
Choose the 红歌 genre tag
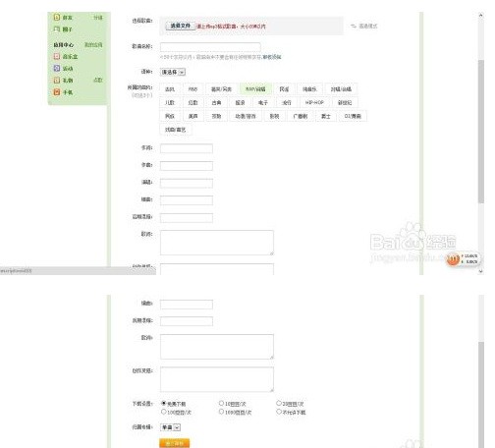(x=192, y=102)
